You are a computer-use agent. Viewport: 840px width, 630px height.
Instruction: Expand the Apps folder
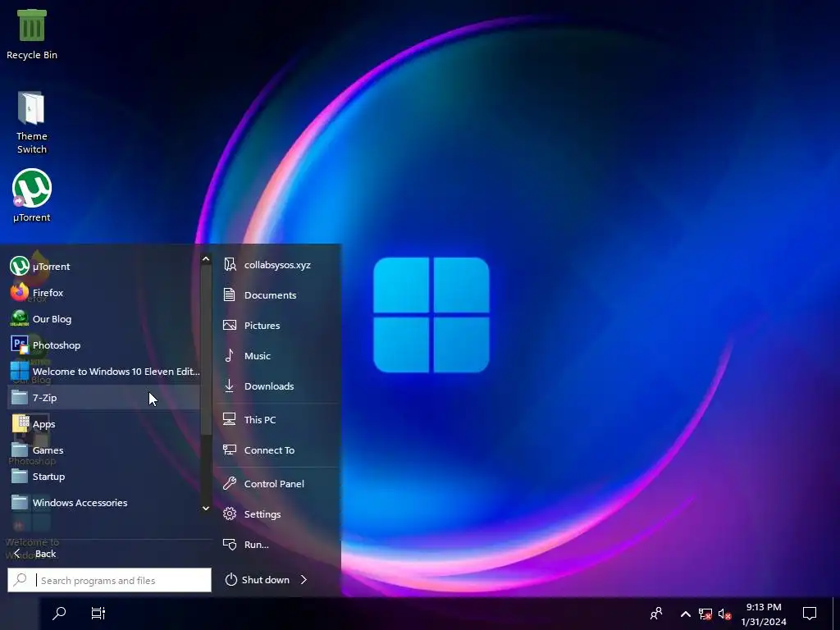[x=103, y=424]
